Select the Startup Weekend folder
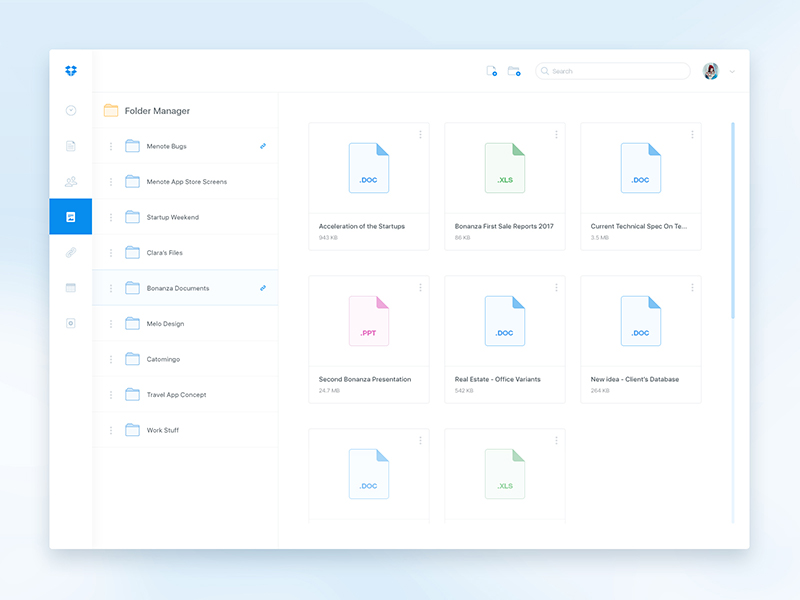This screenshot has width=800, height=600. 172,217
